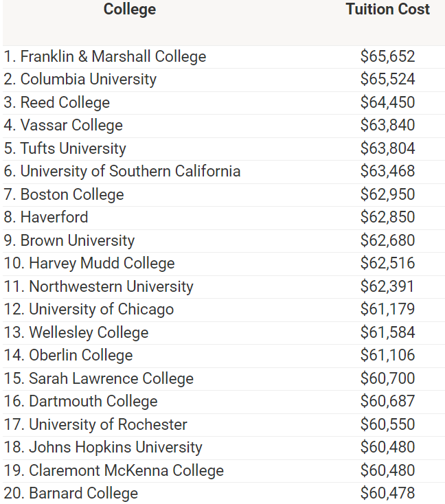Select University of Chicago tuition $61,179

(x=387, y=309)
